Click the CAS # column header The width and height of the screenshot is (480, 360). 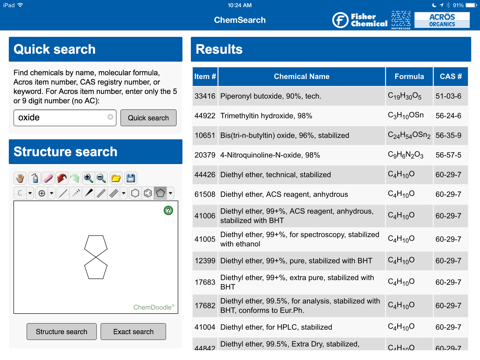click(x=451, y=77)
